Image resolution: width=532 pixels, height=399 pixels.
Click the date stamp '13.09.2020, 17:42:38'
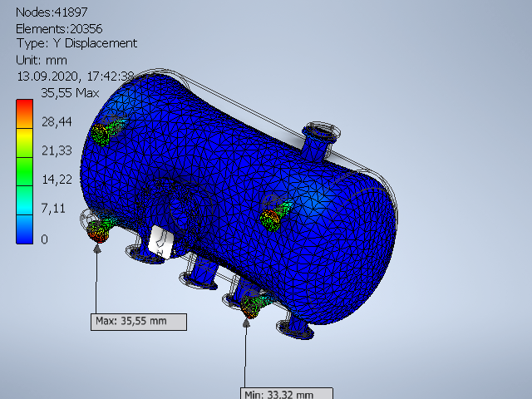[76, 76]
